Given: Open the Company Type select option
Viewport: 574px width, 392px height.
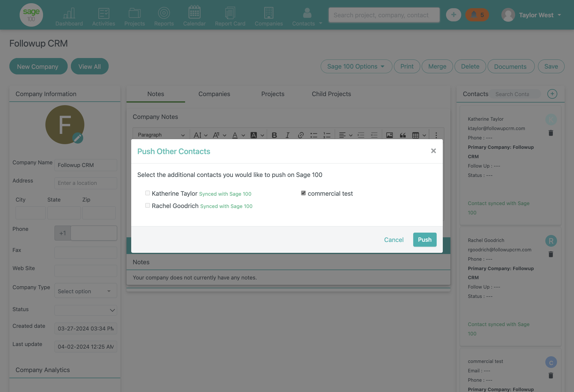Looking at the screenshot, I should (x=86, y=291).
